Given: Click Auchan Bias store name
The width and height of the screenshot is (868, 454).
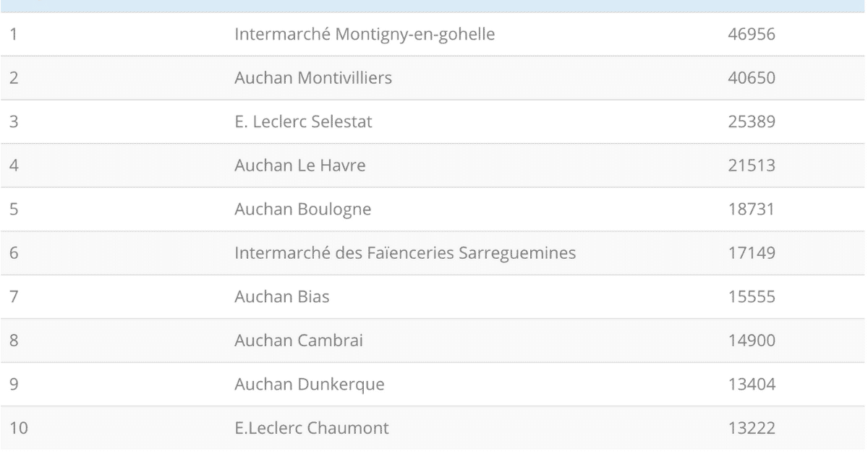Looking at the screenshot, I should tap(282, 296).
